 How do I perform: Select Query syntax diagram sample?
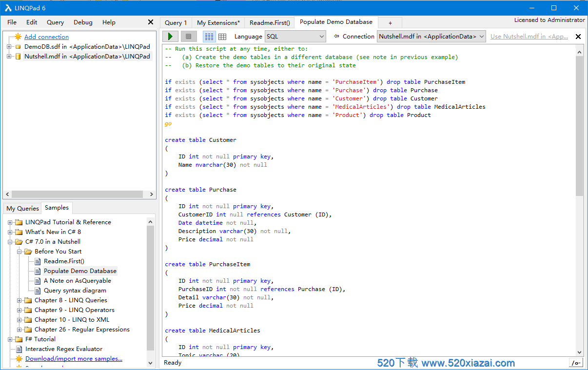(x=75, y=291)
